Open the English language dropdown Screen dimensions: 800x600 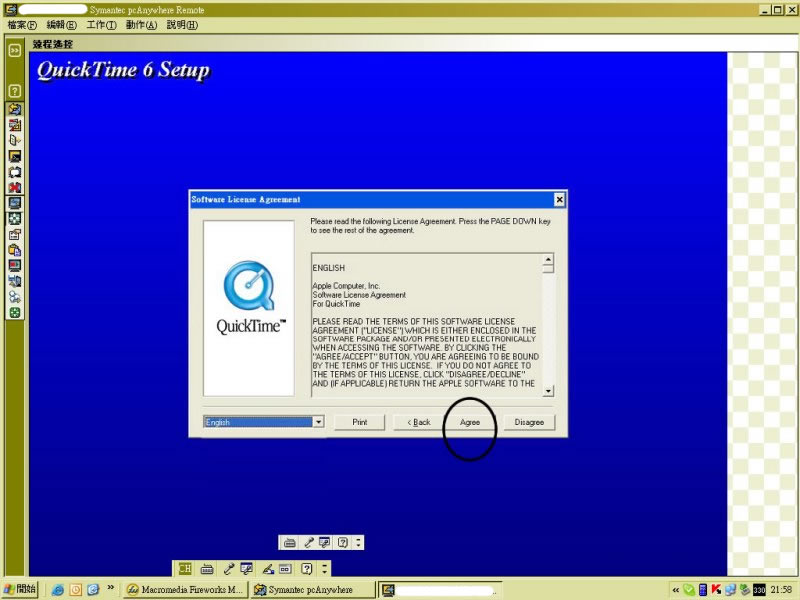[x=318, y=422]
